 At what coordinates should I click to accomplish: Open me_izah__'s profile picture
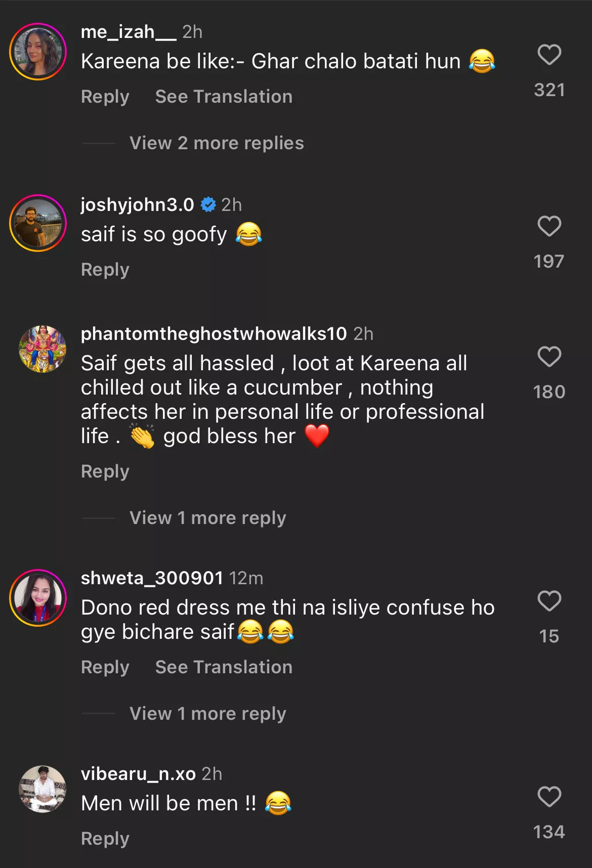coord(38,52)
